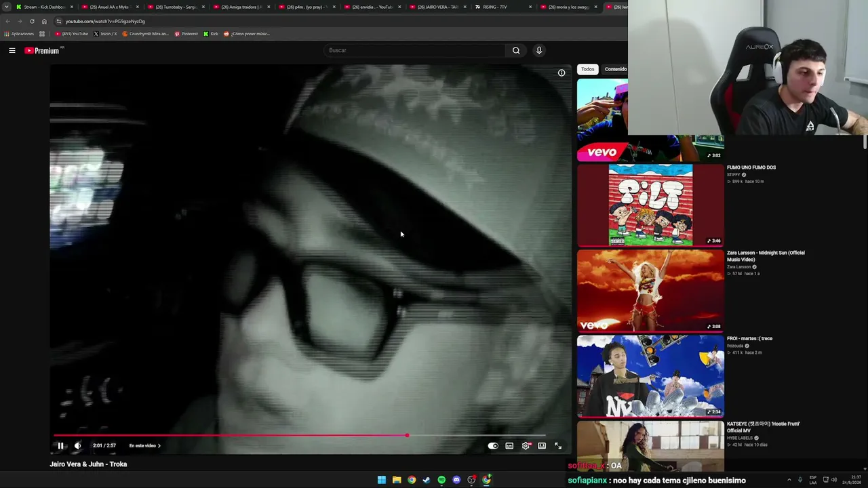This screenshot has height=488, width=868.
Task: Click the video title 'Jairo Vera & Juhn - Troka'
Action: [88, 464]
